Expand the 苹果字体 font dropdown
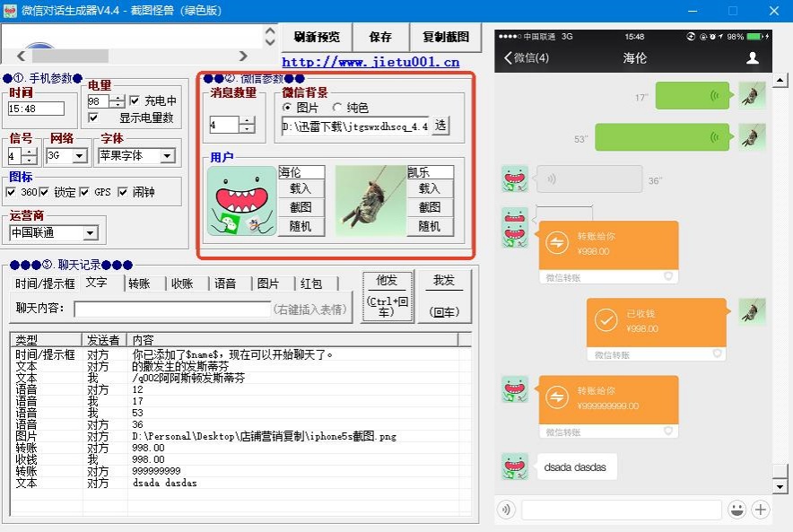This screenshot has height=532, width=793. pyautogui.click(x=168, y=156)
